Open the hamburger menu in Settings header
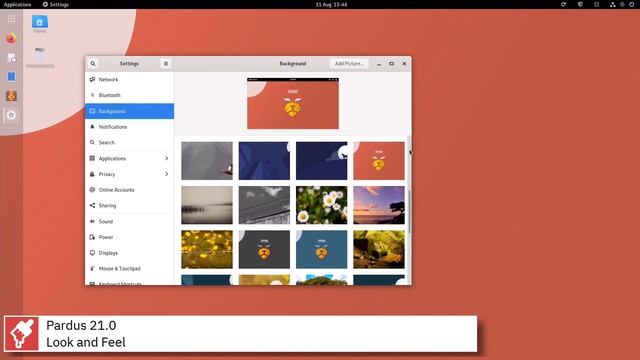The image size is (640, 360). pyautogui.click(x=166, y=64)
